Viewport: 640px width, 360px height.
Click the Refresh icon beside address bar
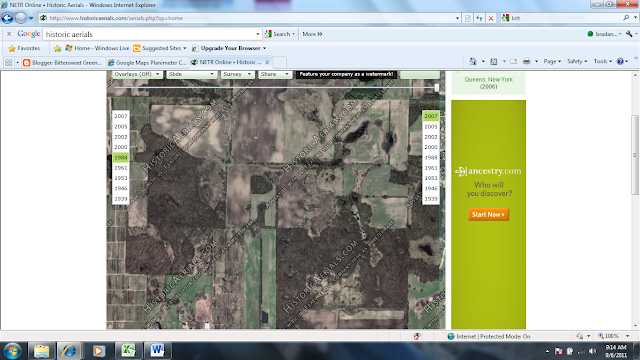(x=479, y=18)
